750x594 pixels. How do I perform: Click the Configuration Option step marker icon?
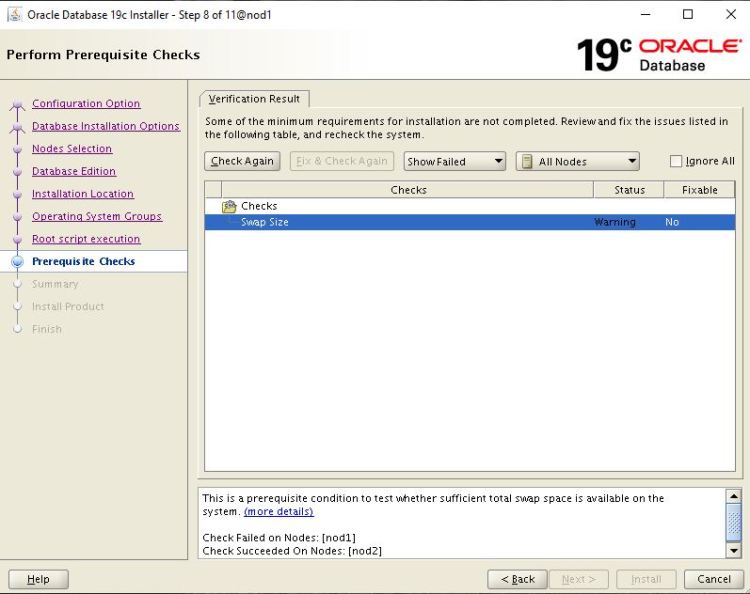(17, 104)
